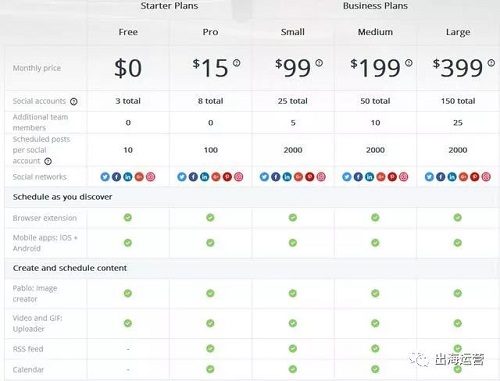Click the Instagram icon in the Large plan column
The height and width of the screenshot is (381, 500).
point(486,177)
